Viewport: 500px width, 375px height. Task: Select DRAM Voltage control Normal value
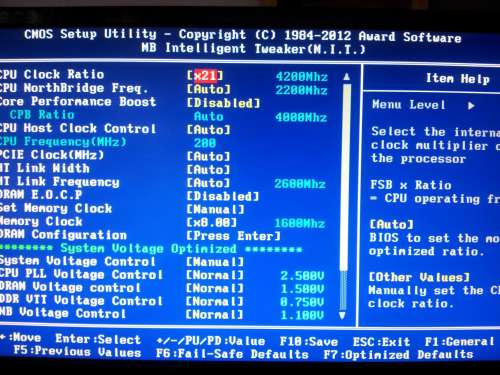pyautogui.click(x=215, y=288)
